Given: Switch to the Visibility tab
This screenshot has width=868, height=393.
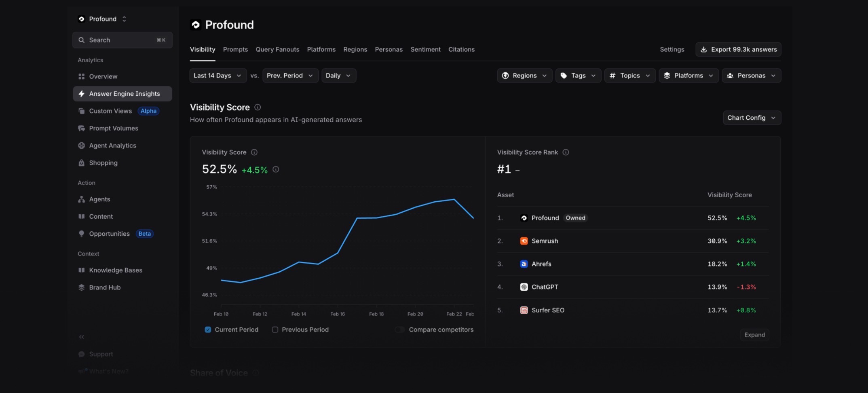Looking at the screenshot, I should pyautogui.click(x=203, y=49).
